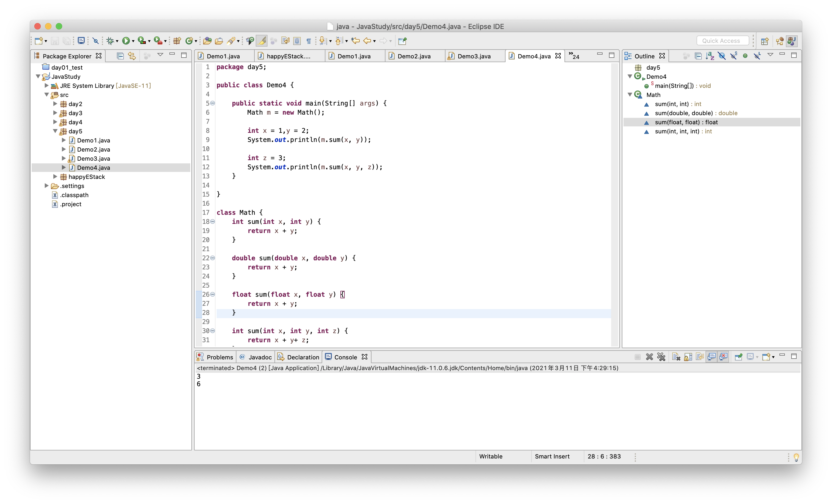Viewport: 832px width, 504px height.
Task: Click the External Tools run icon
Action: [x=158, y=41]
